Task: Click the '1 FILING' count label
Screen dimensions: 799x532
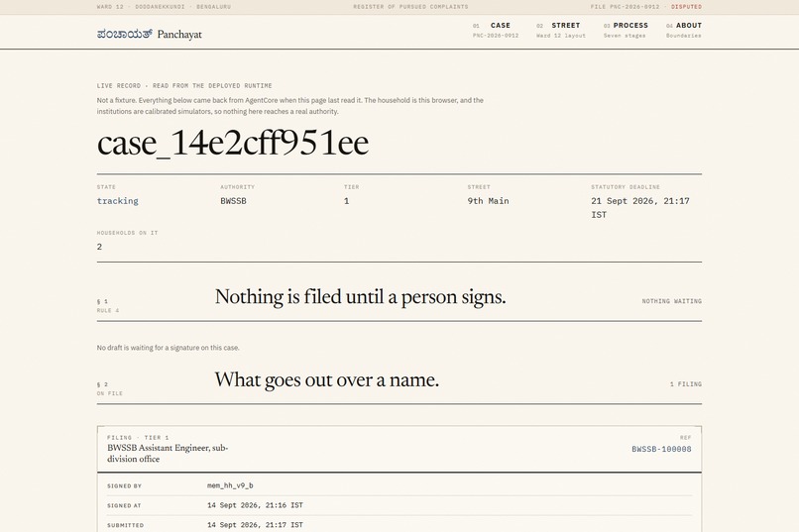Action: point(685,384)
